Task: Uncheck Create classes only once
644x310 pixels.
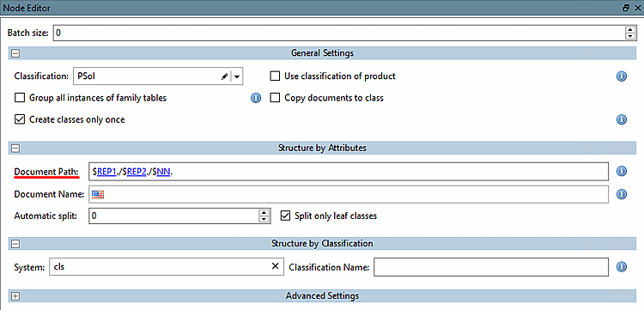Action: 19,119
